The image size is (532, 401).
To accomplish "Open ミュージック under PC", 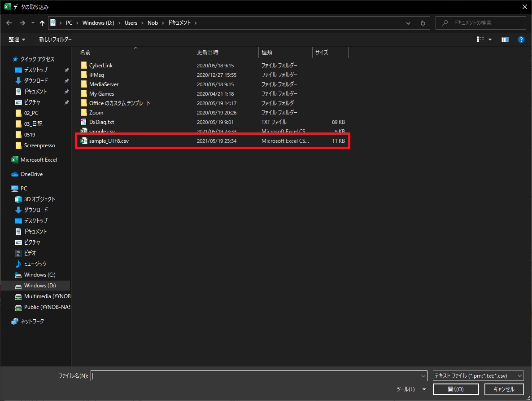I will pos(35,264).
